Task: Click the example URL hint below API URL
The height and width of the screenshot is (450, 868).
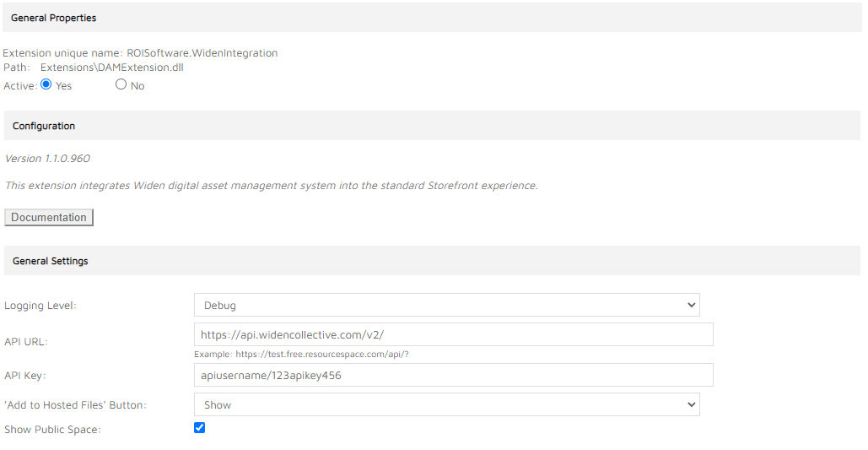Action: coord(301,355)
